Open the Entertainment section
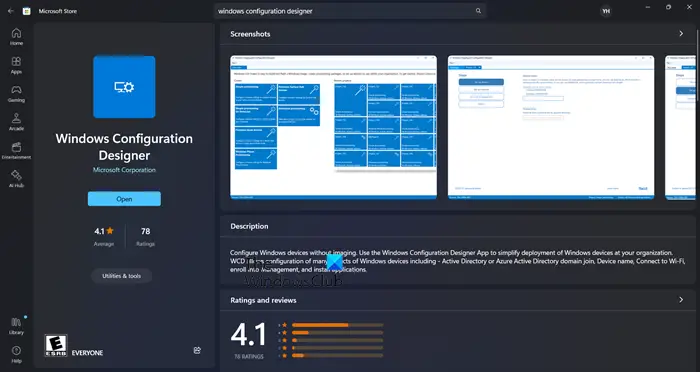The image size is (700, 372). [x=16, y=150]
